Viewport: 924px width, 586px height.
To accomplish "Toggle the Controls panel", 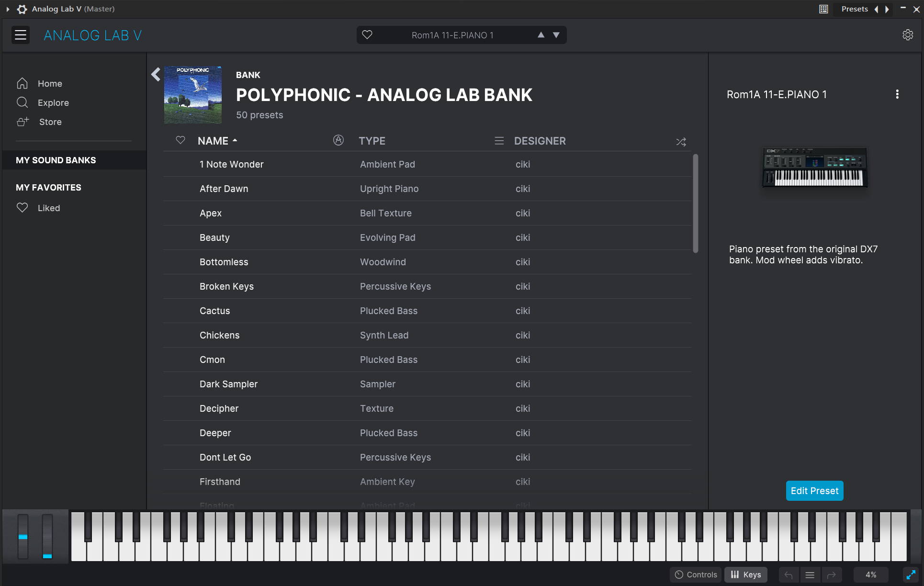I will tap(696, 575).
